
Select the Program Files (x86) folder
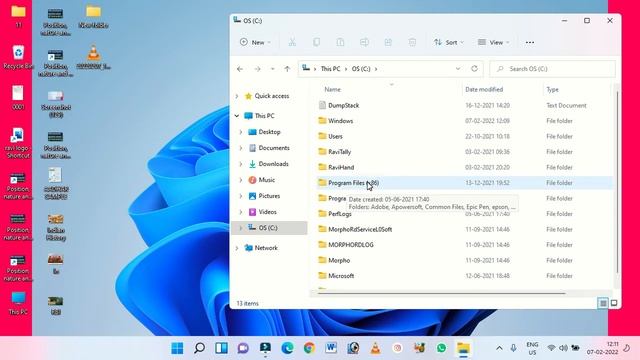tap(464, 183)
